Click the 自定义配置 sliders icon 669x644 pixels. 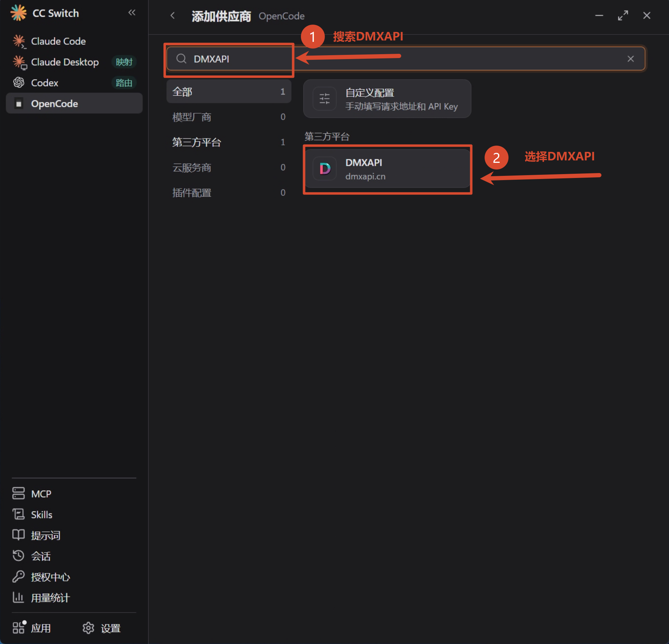324,99
